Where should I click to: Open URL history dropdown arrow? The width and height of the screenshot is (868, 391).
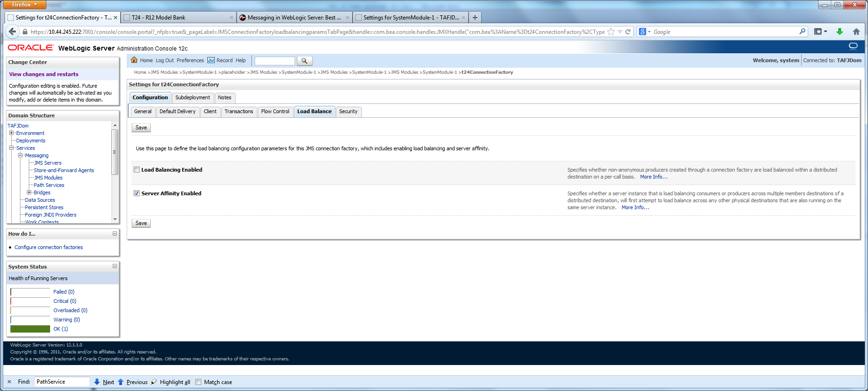coord(620,32)
